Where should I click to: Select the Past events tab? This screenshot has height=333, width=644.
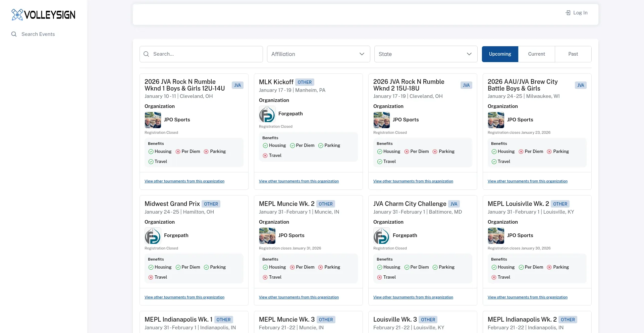pyautogui.click(x=573, y=54)
